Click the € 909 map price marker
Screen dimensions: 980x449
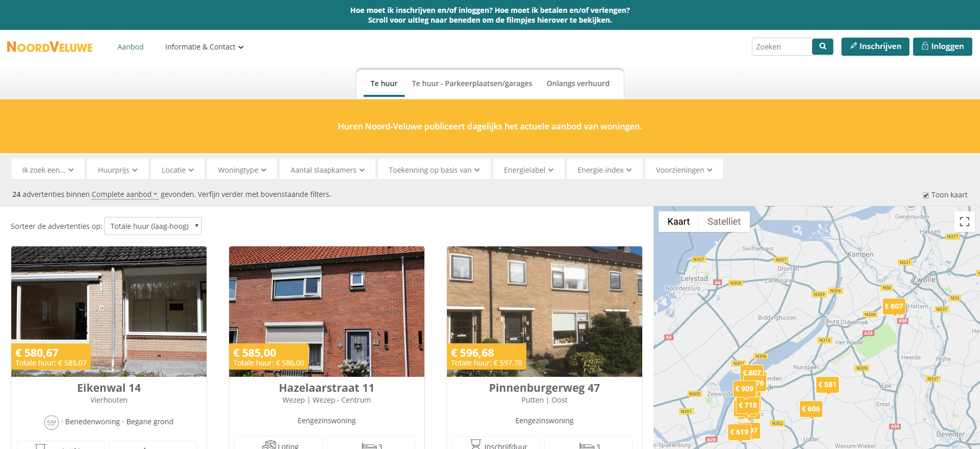tap(744, 389)
